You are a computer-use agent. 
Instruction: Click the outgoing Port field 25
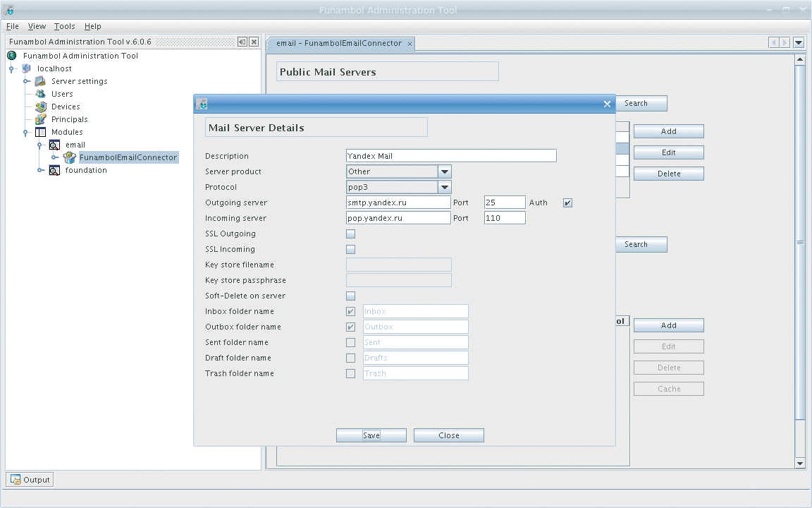(x=505, y=202)
